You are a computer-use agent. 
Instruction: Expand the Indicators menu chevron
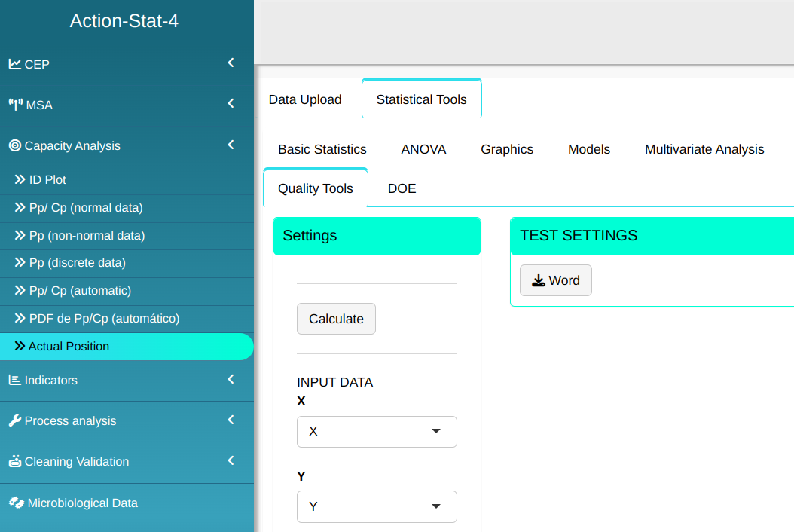(x=231, y=379)
